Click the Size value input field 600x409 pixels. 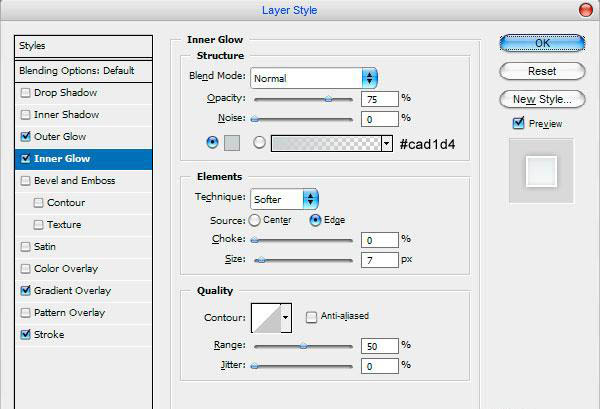(380, 260)
